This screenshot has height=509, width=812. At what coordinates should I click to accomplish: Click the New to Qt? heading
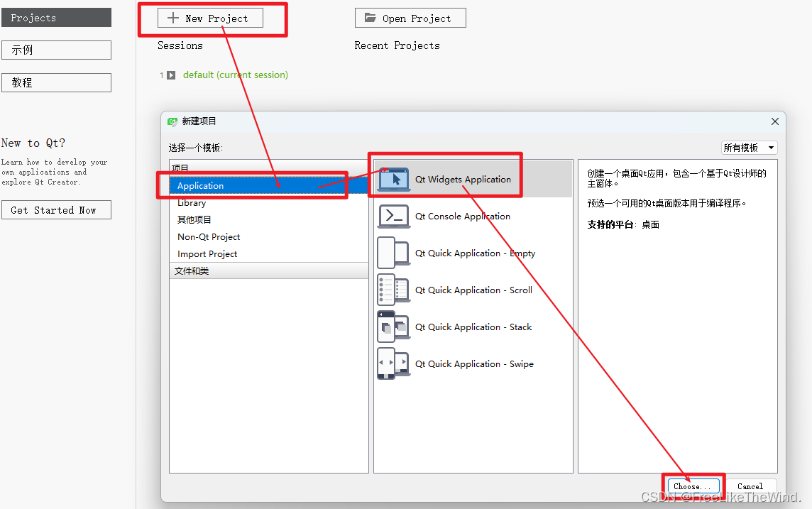33,143
